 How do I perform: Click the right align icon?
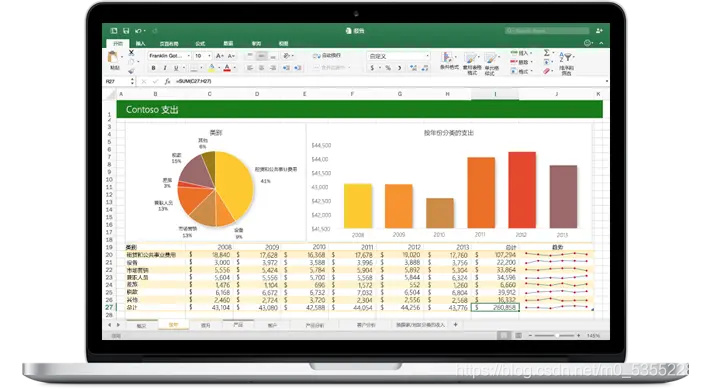[x=272, y=68]
